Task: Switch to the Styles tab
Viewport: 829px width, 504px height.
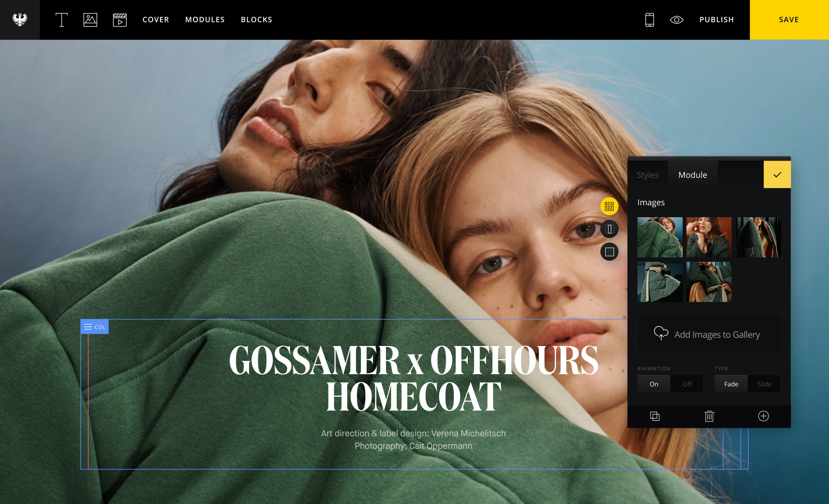Action: coord(647,175)
